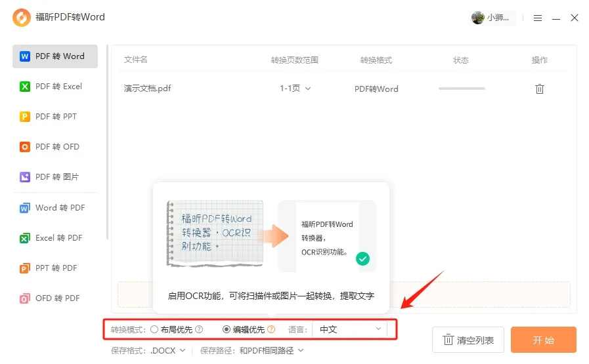Click the user avatar picture
This screenshot has width=589, height=364.
tap(478, 18)
